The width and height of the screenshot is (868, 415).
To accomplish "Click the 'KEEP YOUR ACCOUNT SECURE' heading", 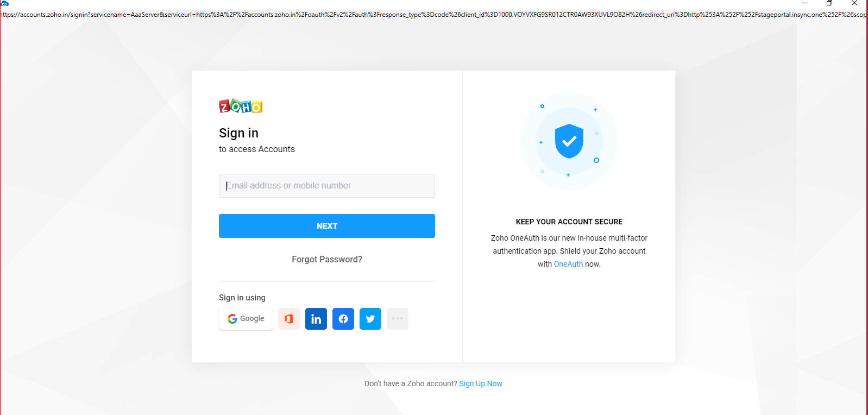I will 569,222.
